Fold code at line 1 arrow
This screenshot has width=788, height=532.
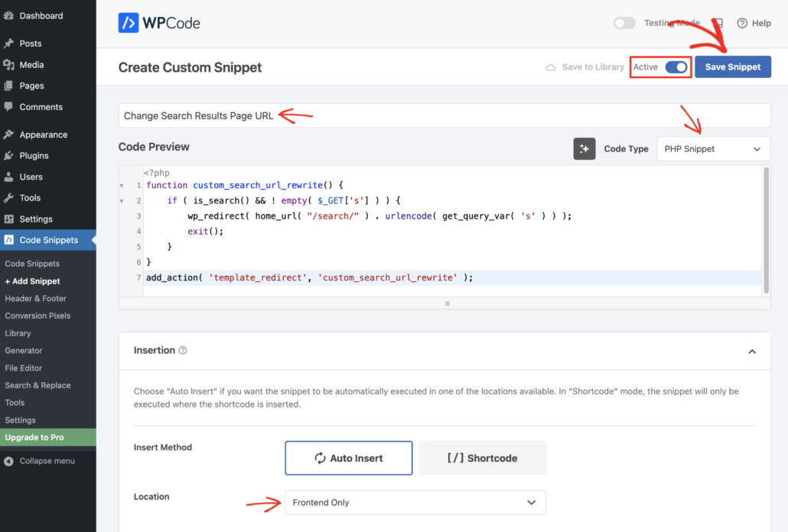tap(122, 186)
